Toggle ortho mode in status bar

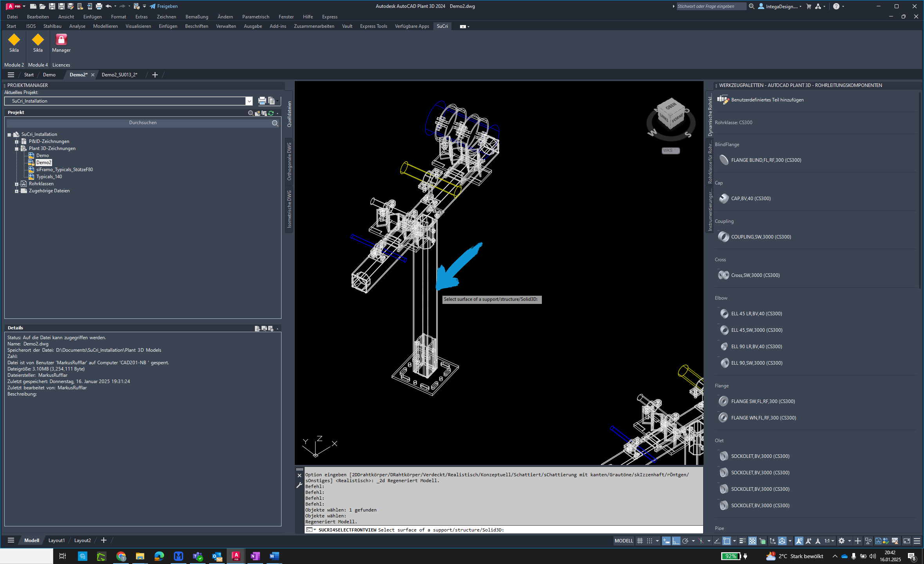(x=676, y=541)
